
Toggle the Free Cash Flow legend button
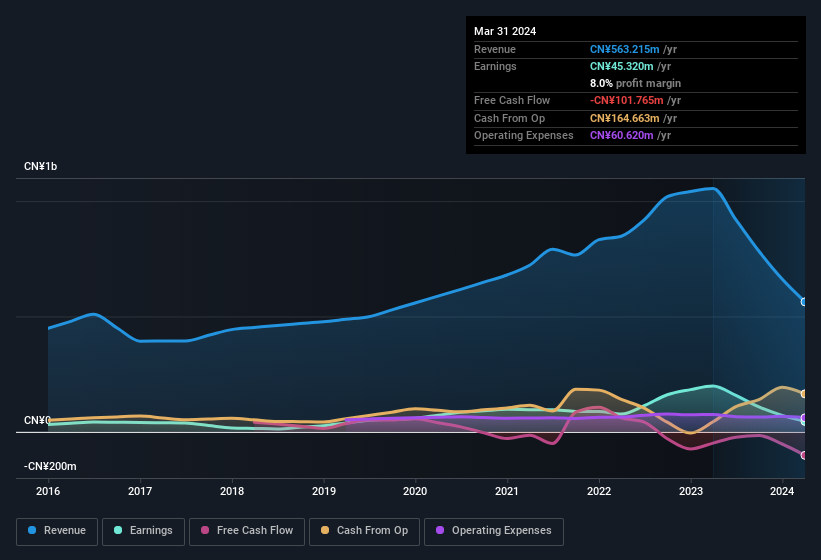click(x=247, y=531)
